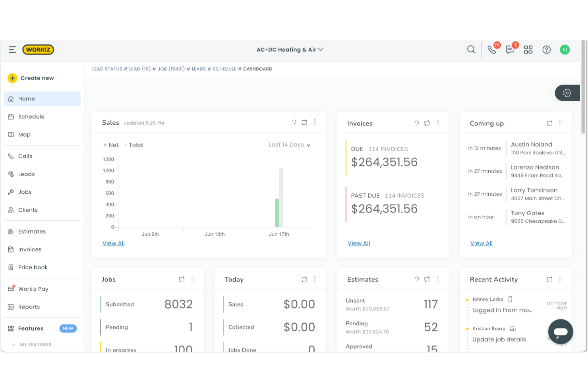
Task: Click the hamburger menu to collapse sidebar
Action: pos(12,49)
